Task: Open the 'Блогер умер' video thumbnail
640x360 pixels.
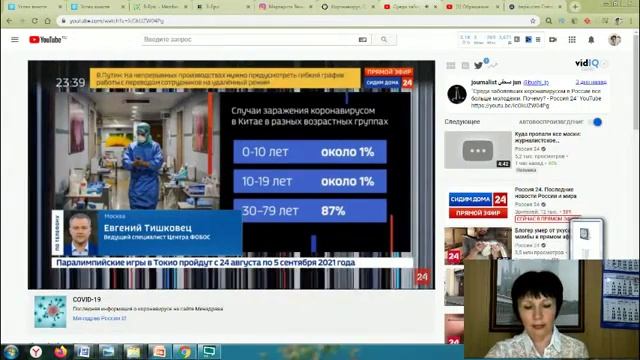Action: 478,245
